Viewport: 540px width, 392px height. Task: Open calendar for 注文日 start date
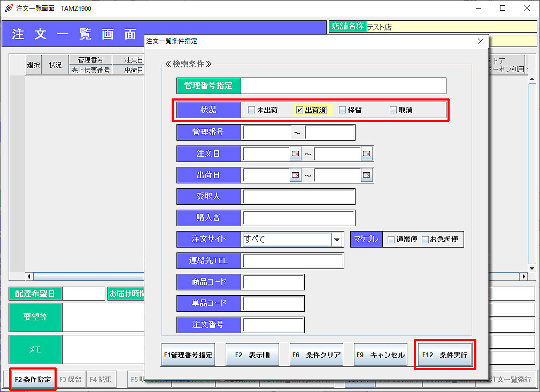[x=296, y=154]
